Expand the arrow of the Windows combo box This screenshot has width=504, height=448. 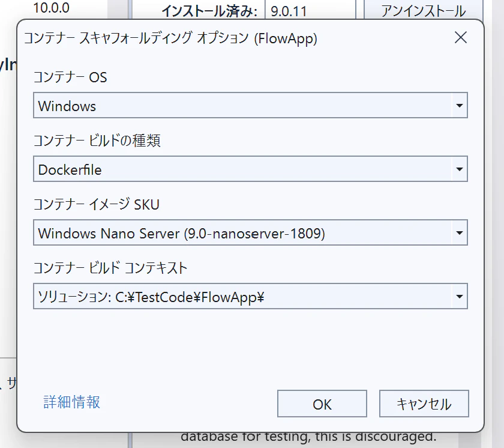(x=460, y=106)
